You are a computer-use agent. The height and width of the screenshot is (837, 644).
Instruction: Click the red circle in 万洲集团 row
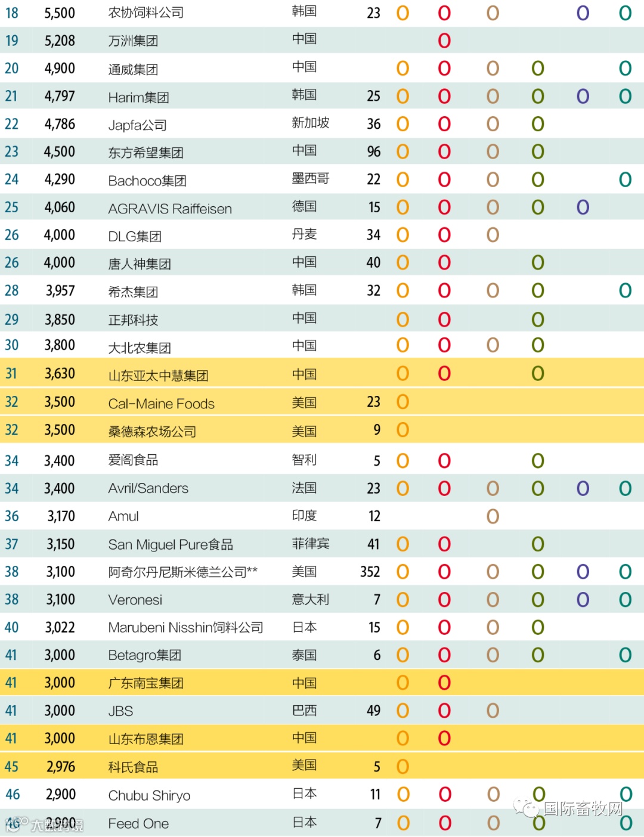click(444, 41)
